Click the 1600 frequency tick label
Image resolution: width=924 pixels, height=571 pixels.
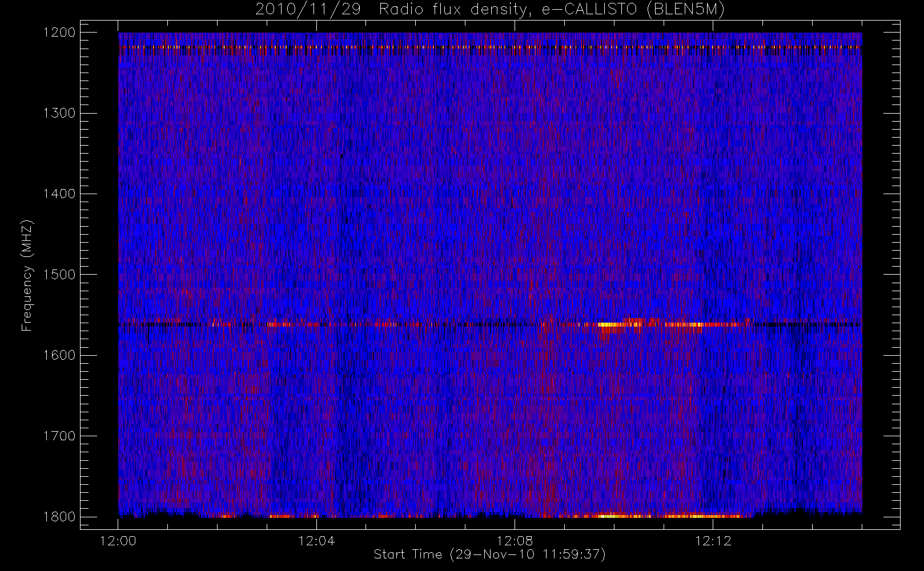pos(59,355)
